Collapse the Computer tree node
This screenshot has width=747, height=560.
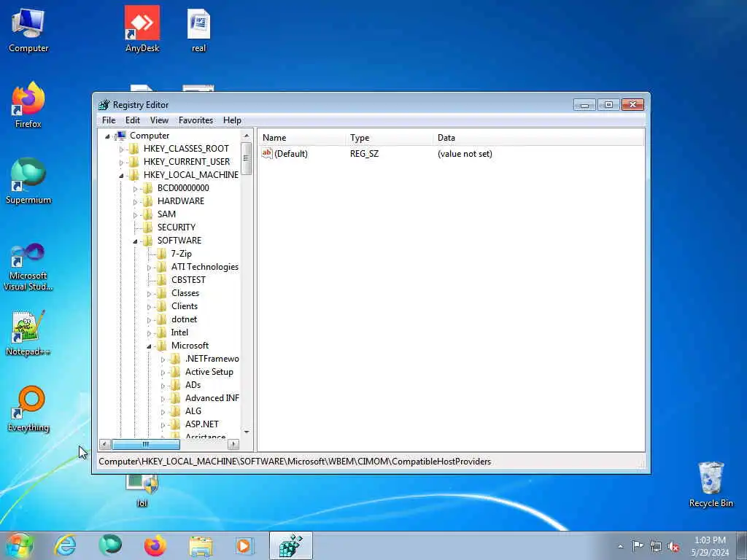pos(108,136)
